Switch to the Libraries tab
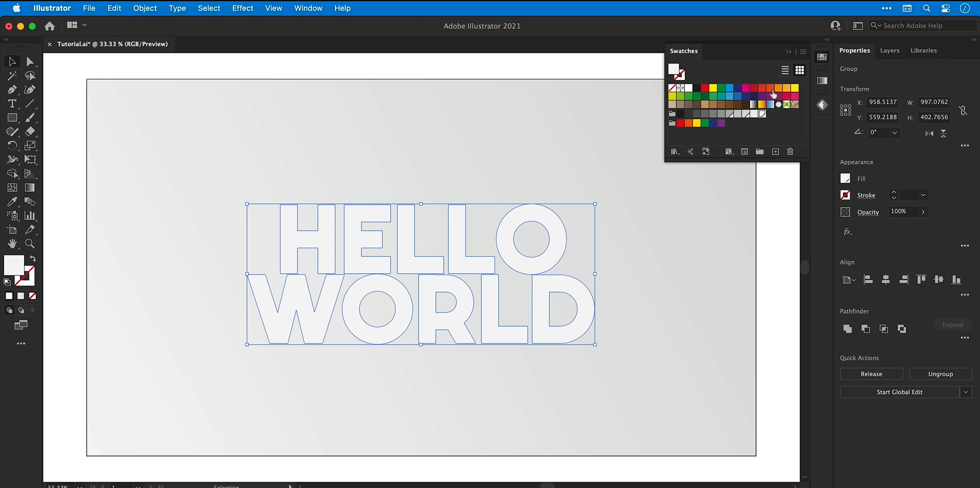This screenshot has height=488, width=980. pyautogui.click(x=923, y=51)
